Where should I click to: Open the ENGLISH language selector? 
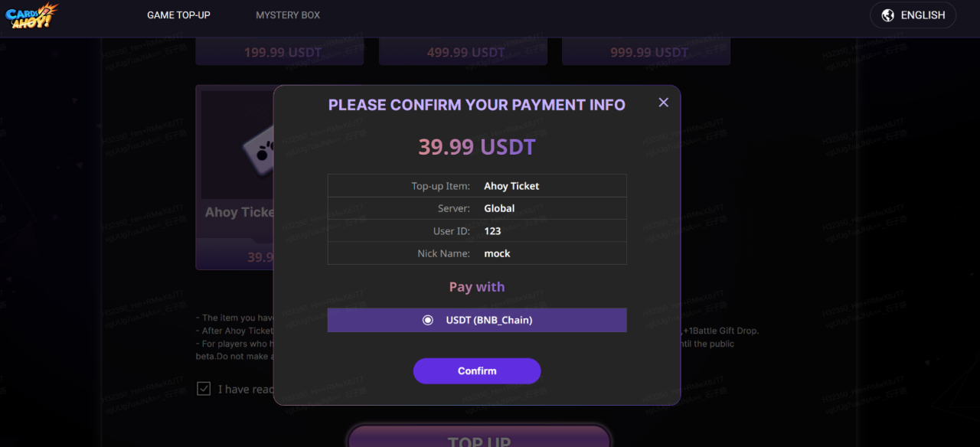[x=913, y=15]
